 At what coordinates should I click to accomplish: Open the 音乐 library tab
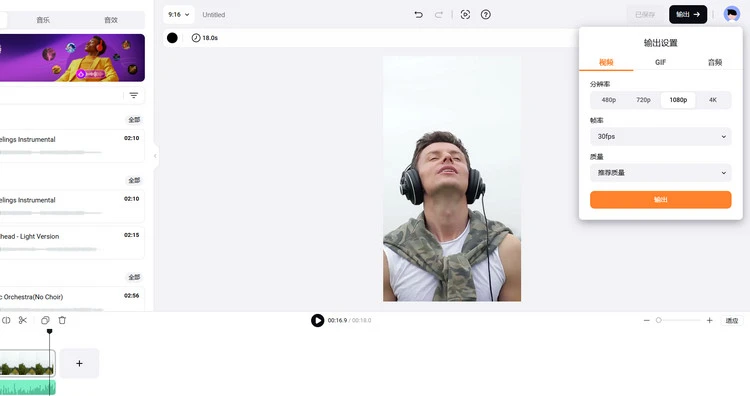point(43,20)
